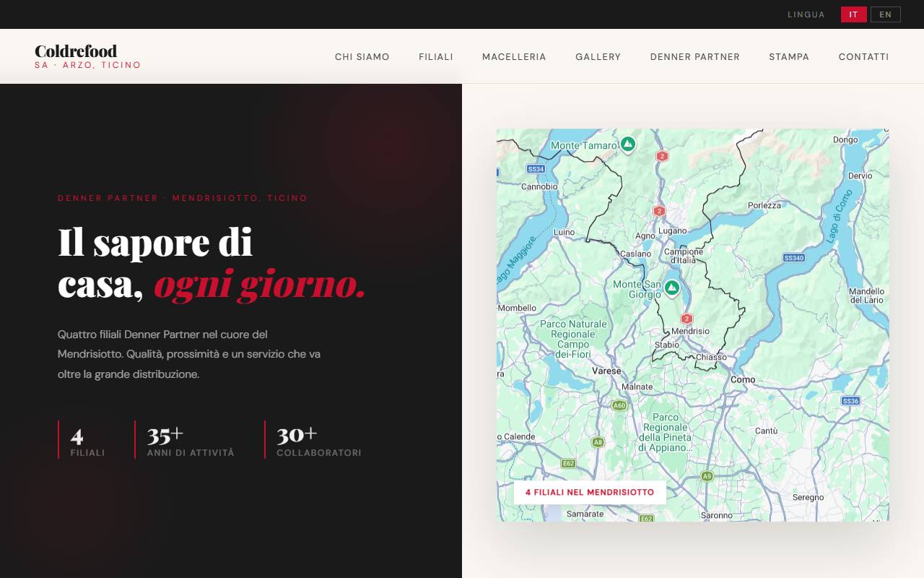Click the route 2 shield near Mendrisio
This screenshot has height=578, width=924.
(687, 319)
